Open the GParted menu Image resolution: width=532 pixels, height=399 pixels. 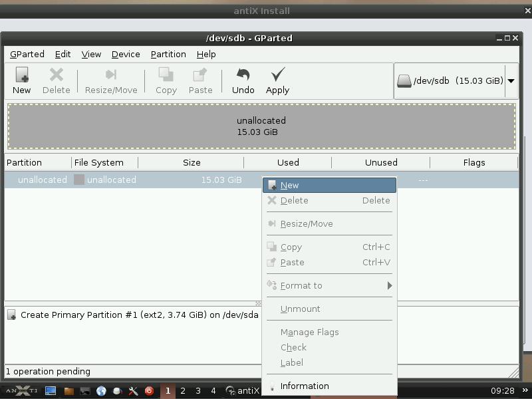pos(27,55)
